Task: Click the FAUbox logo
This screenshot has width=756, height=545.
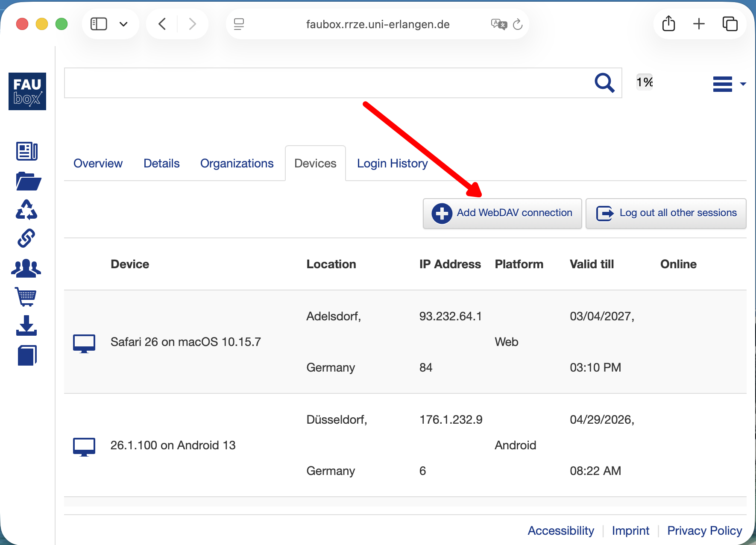Action: click(27, 91)
